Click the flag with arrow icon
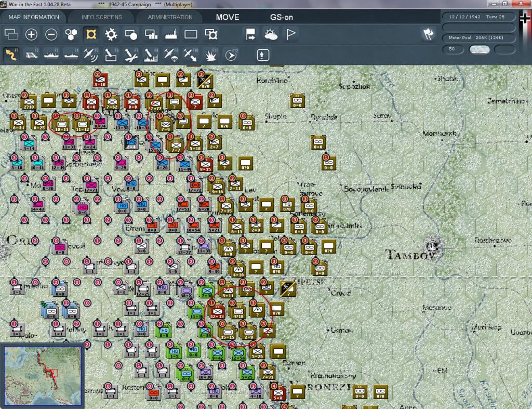 [x=251, y=35]
